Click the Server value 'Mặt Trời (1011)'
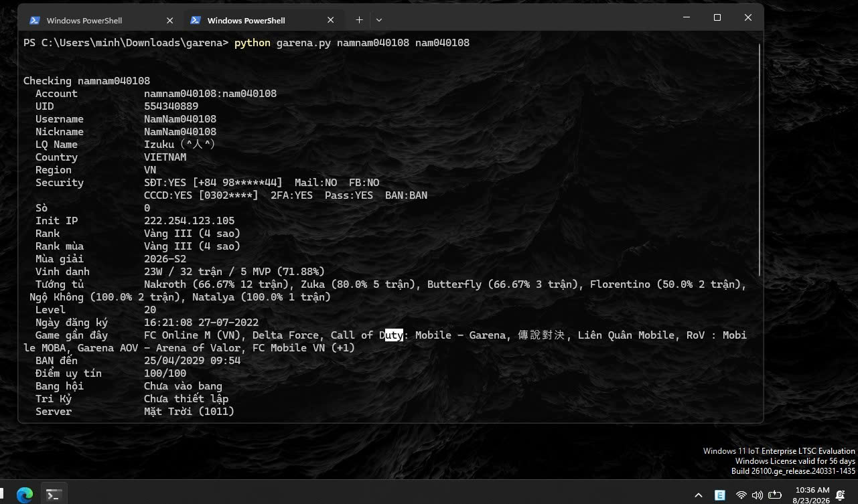 click(189, 412)
